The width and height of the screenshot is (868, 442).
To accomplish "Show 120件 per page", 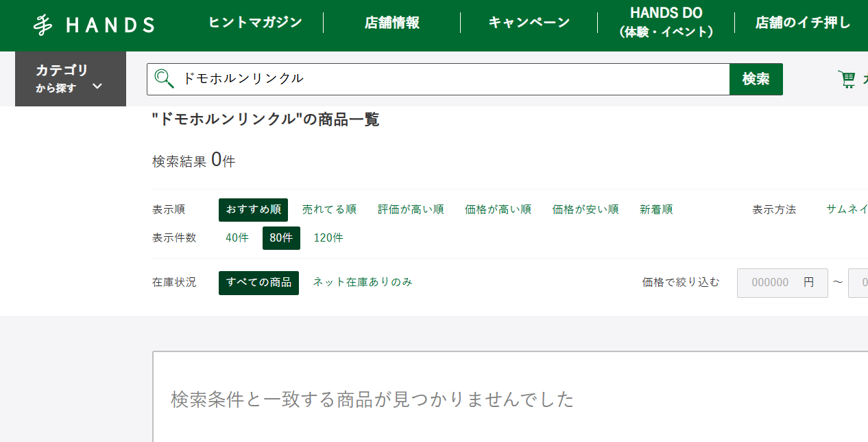I will 328,238.
